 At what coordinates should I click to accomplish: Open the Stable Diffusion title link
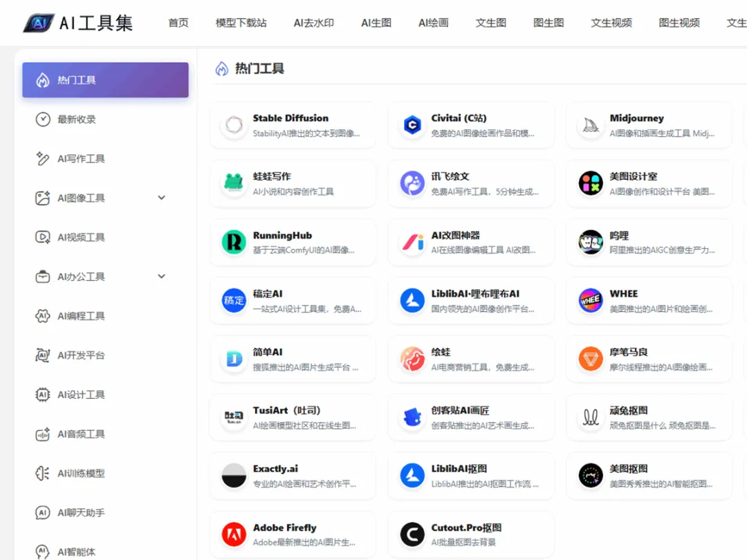(290, 118)
